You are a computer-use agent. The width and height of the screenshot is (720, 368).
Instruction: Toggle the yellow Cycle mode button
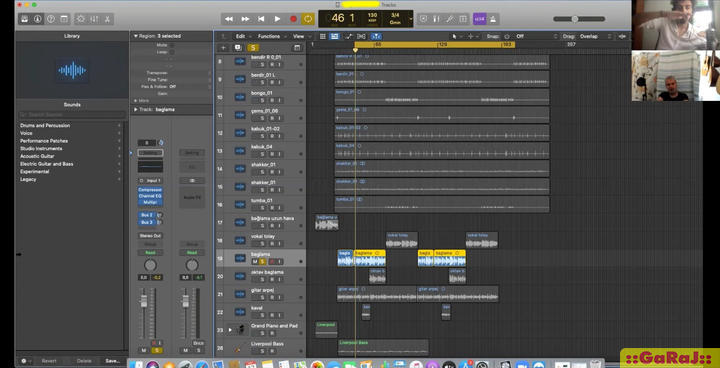click(308, 19)
